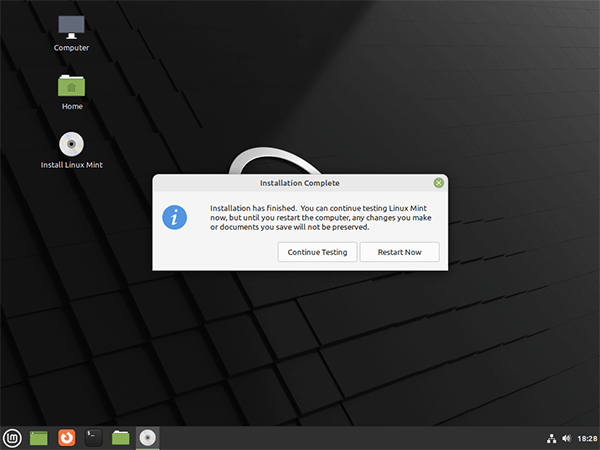Launch Firefox from the panel
Viewport: 600px width, 450px height.
coord(66,437)
